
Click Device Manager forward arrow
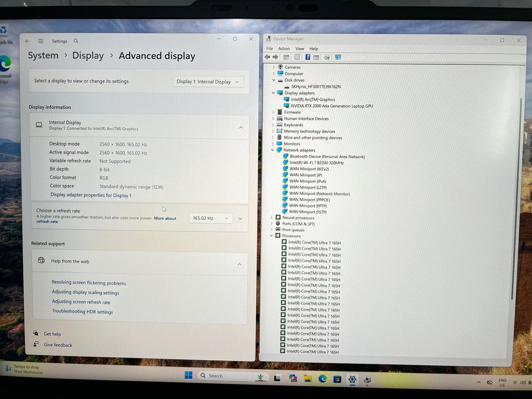pyautogui.click(x=275, y=57)
